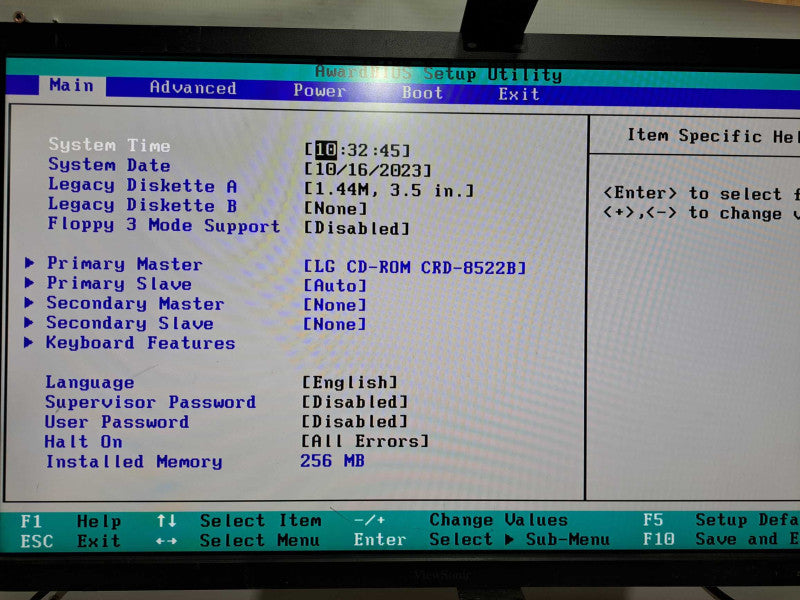The height and width of the screenshot is (600, 800).
Task: Open the Keyboard Features entry
Action: [140, 342]
